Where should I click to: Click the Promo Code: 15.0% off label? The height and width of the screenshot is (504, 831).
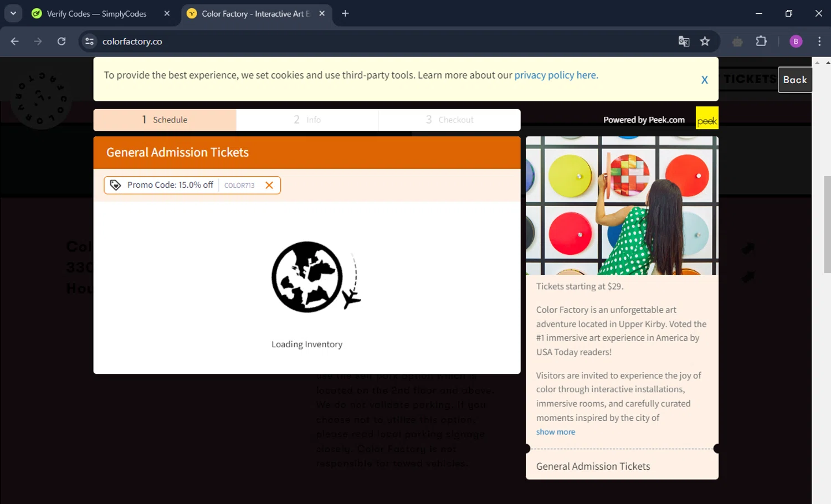click(x=170, y=185)
